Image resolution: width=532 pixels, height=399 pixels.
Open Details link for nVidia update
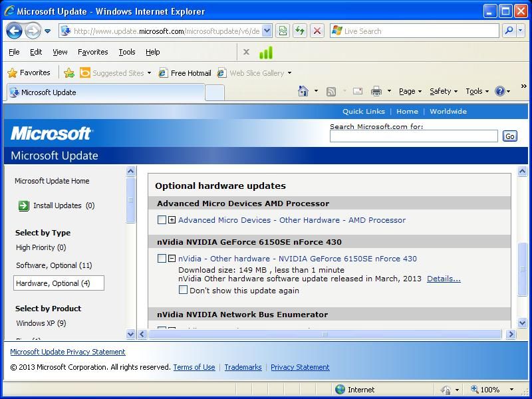coord(444,279)
